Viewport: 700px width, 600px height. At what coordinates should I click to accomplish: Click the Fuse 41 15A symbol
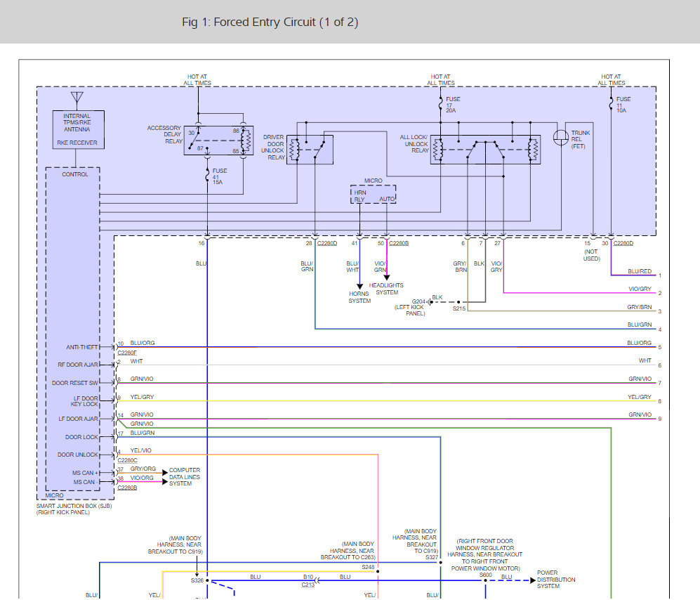point(207,178)
